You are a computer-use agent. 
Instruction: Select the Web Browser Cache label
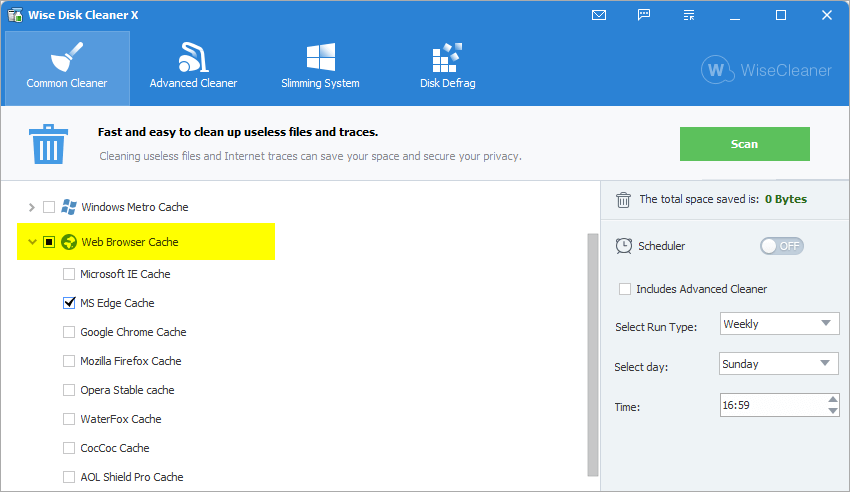click(x=130, y=242)
